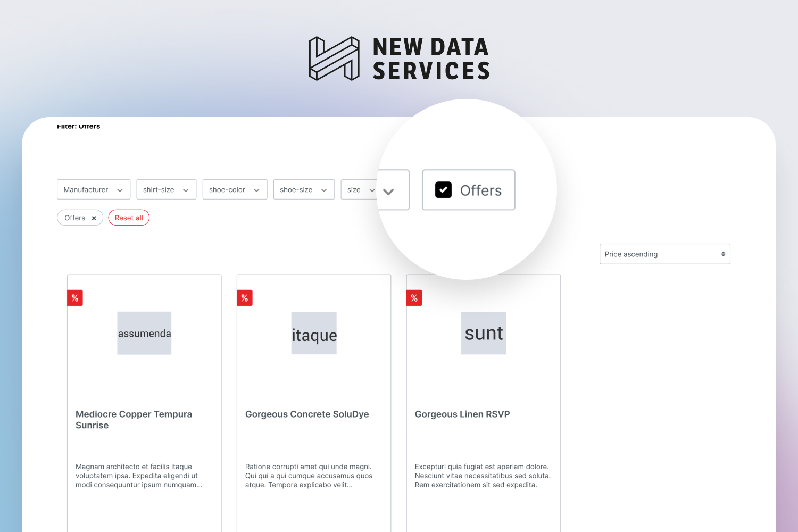Expand the shoe-size filter dropdown
Screen dimensions: 798x532
(304, 189)
